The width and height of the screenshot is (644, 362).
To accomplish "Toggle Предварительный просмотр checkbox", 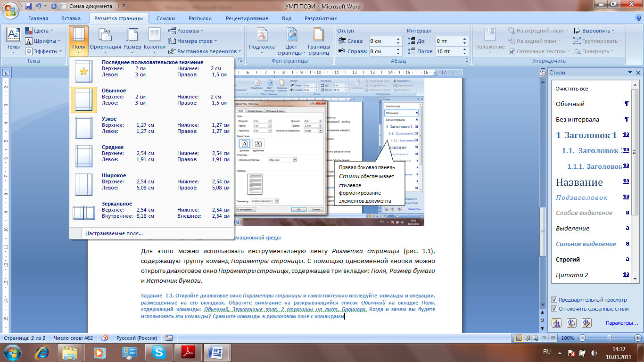I will (554, 300).
